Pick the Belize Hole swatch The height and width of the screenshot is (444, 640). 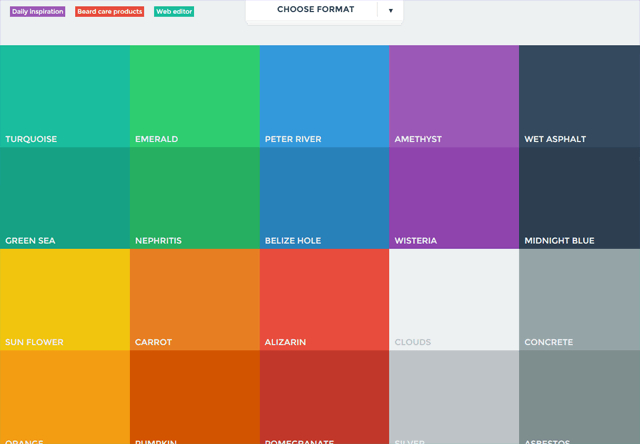tap(324, 198)
